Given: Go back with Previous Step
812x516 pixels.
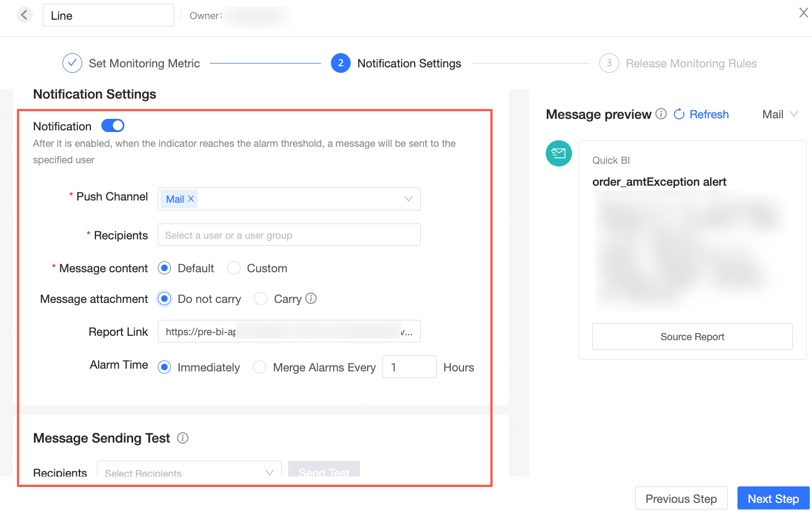Looking at the screenshot, I should click(681, 498).
